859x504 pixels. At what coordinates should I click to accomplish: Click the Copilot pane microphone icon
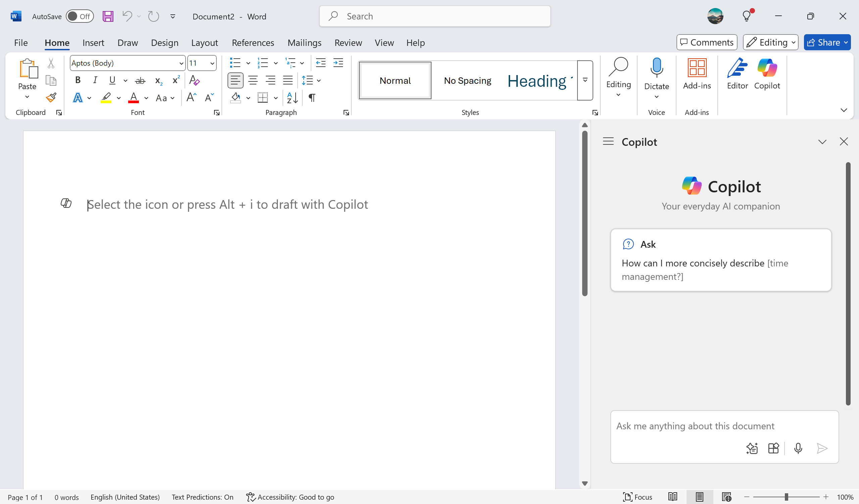pyautogui.click(x=798, y=448)
